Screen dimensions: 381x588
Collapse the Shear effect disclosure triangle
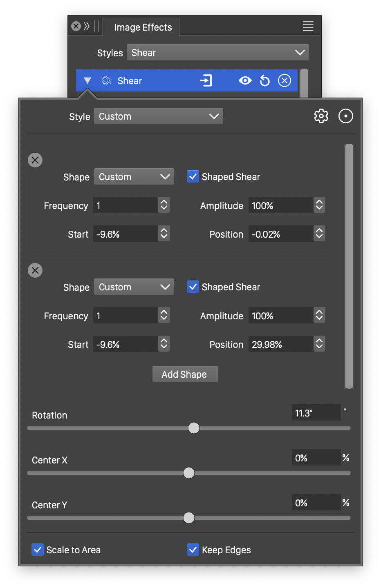(87, 80)
